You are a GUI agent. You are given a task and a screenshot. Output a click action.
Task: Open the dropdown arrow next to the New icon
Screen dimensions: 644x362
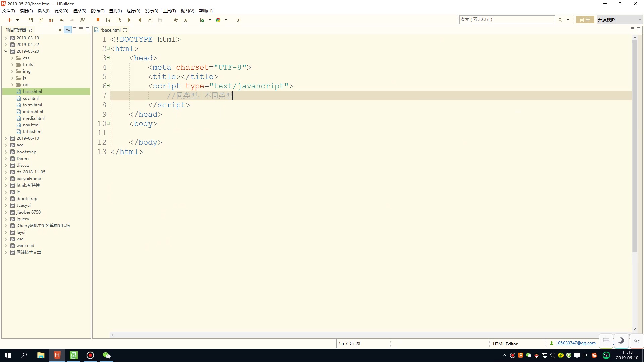17,20
